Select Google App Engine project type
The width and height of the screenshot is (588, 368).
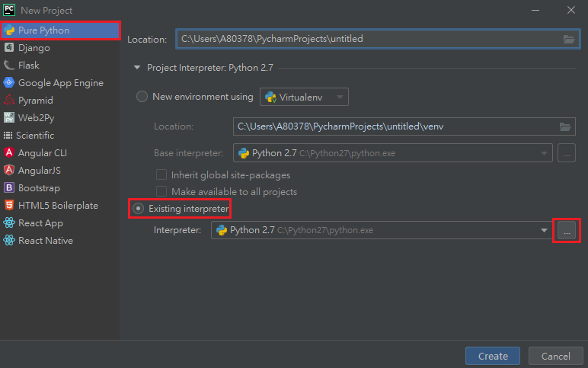60,83
